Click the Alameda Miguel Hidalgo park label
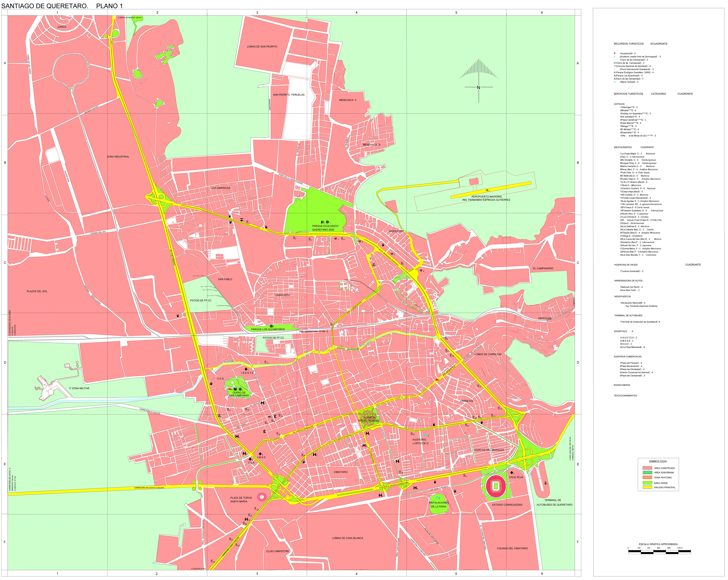Screen dimensions: 728x580 (369, 419)
